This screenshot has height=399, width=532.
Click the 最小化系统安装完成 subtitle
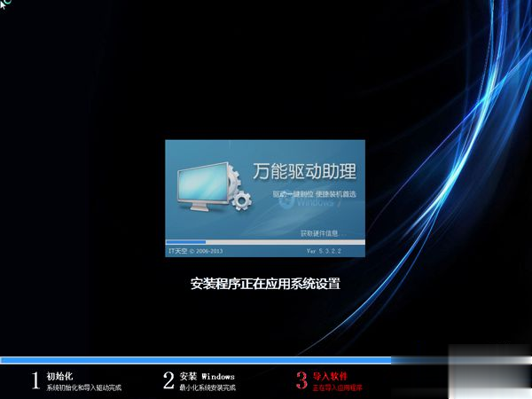click(207, 387)
